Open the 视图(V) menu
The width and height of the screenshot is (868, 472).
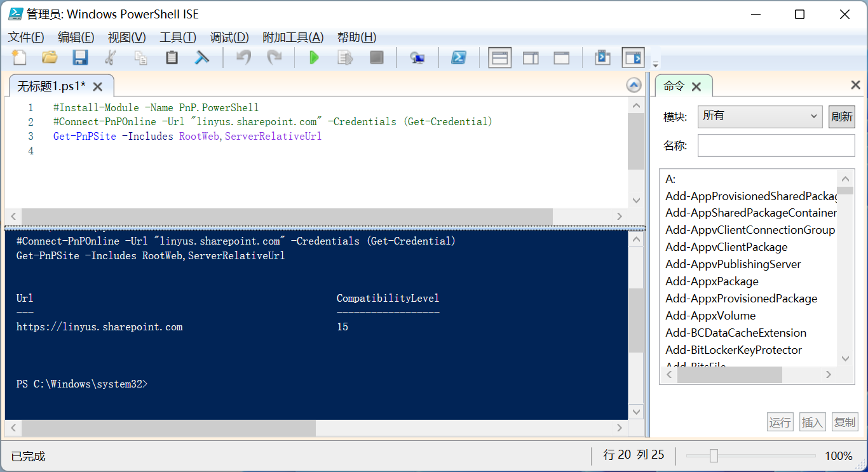[127, 37]
